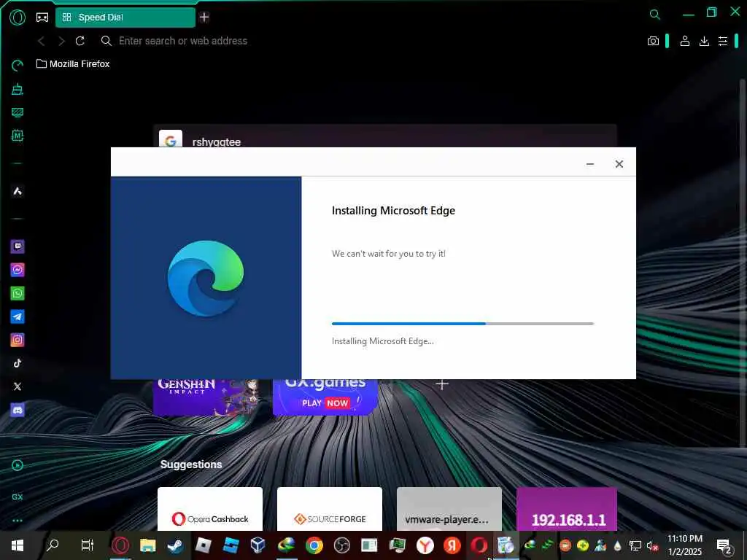Open Task View on the taskbar
The height and width of the screenshot is (560, 747).
[x=88, y=545]
